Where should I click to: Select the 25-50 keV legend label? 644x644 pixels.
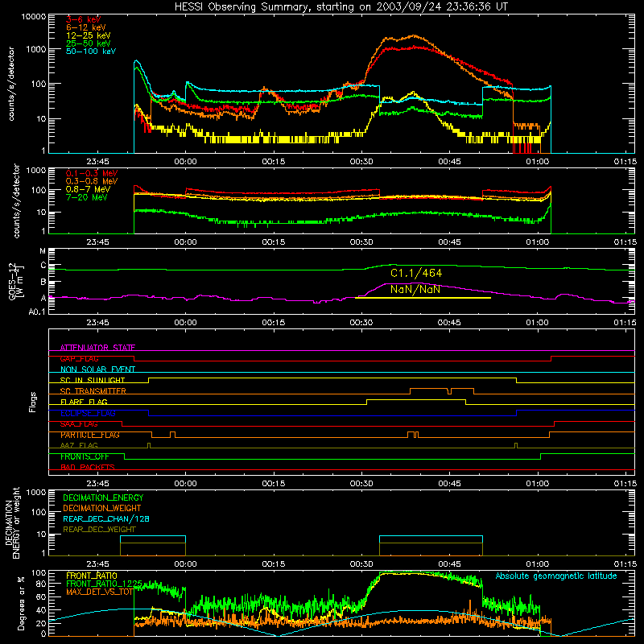pos(89,43)
